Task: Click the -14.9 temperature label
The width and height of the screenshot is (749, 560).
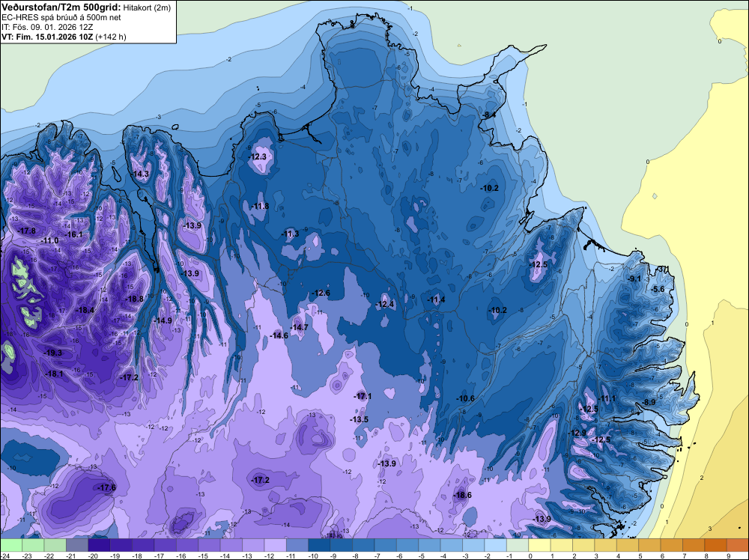Action: coord(163,320)
